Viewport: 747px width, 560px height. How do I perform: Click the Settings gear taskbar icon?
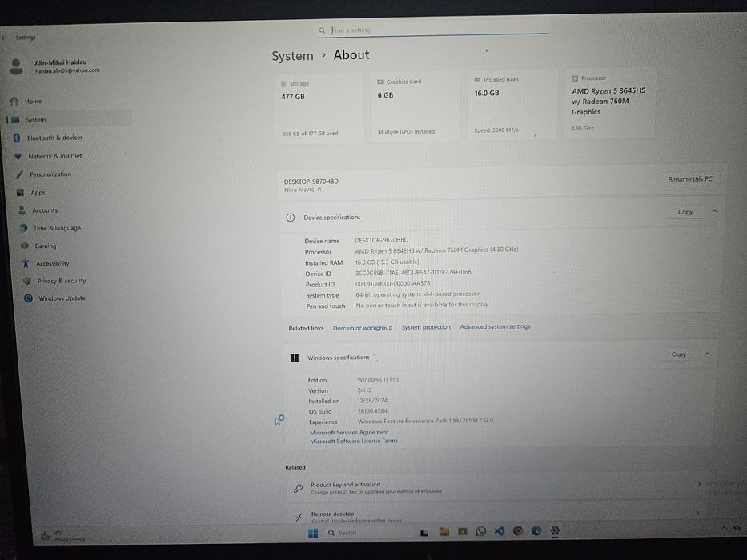tap(555, 530)
